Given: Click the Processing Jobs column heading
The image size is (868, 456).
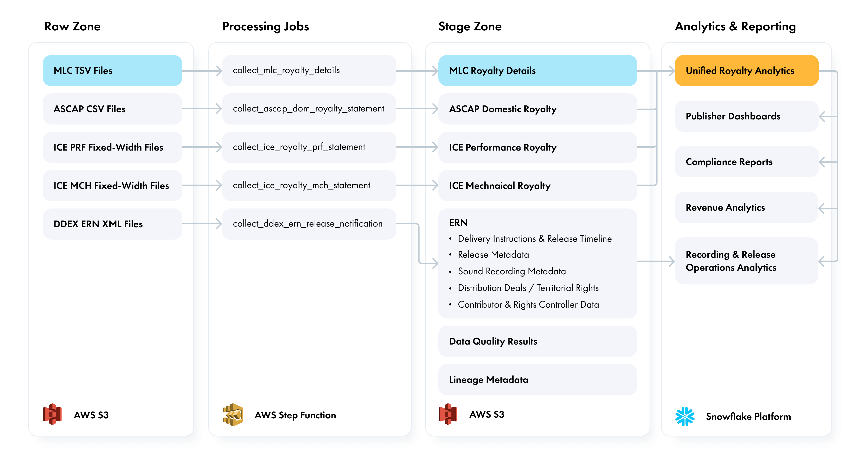Looking at the screenshot, I should 265,26.
